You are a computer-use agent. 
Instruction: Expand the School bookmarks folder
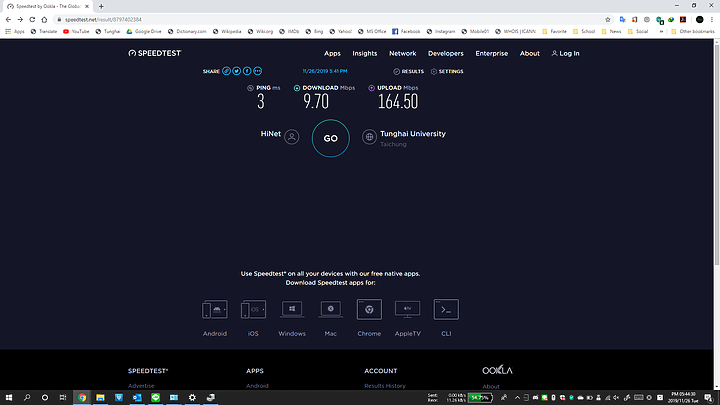pyautogui.click(x=584, y=32)
